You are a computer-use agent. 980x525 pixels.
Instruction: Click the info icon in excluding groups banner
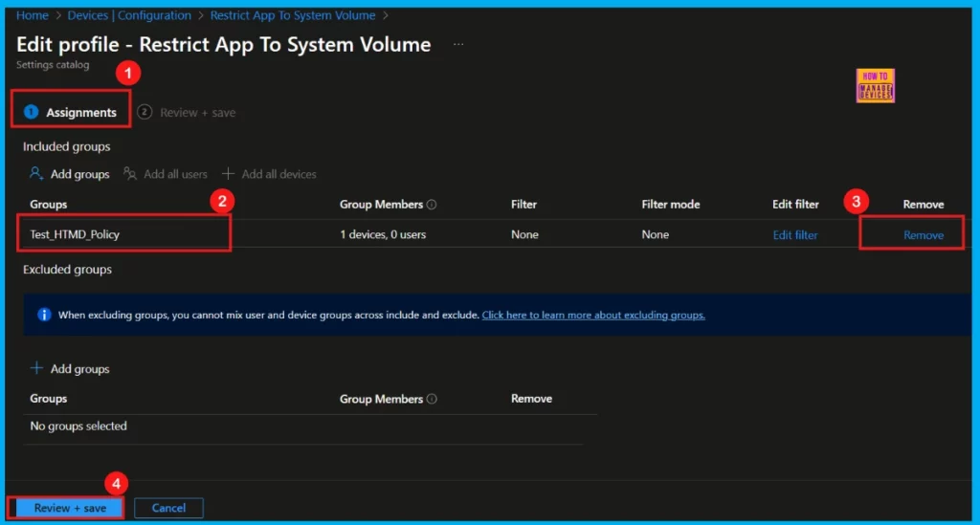[44, 315]
